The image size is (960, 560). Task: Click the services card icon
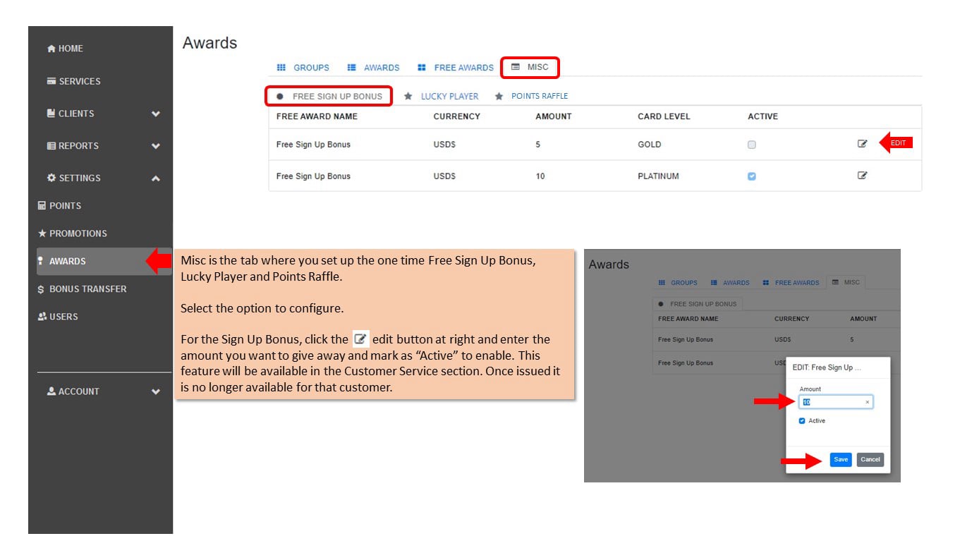click(51, 81)
